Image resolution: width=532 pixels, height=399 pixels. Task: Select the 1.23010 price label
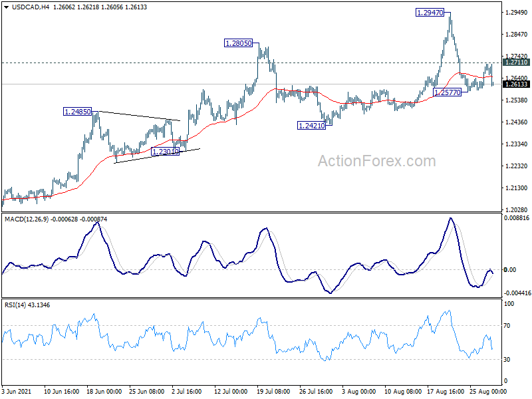[165, 152]
